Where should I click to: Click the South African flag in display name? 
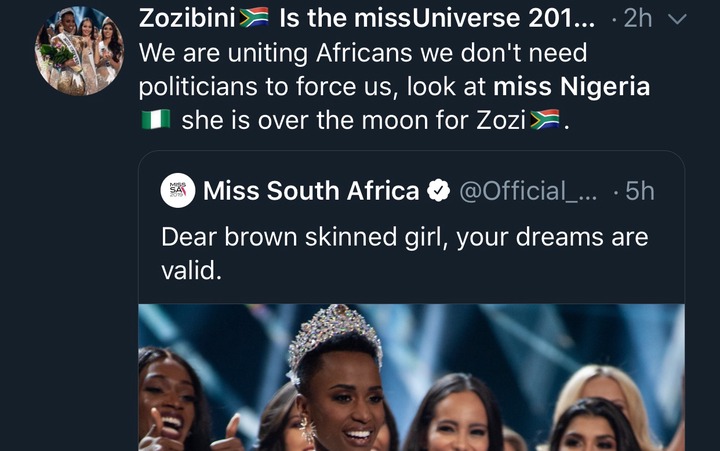pos(254,18)
